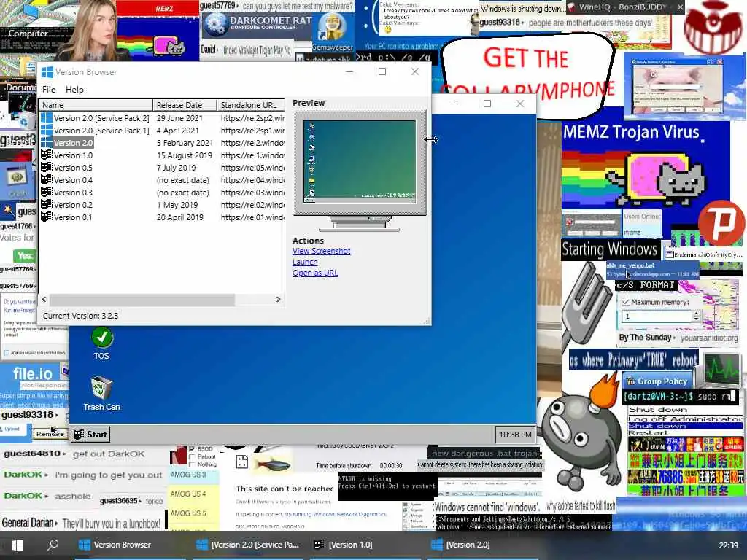
Task: Select the Version 2.0 [Service Pack 1] row icon
Action: click(46, 131)
